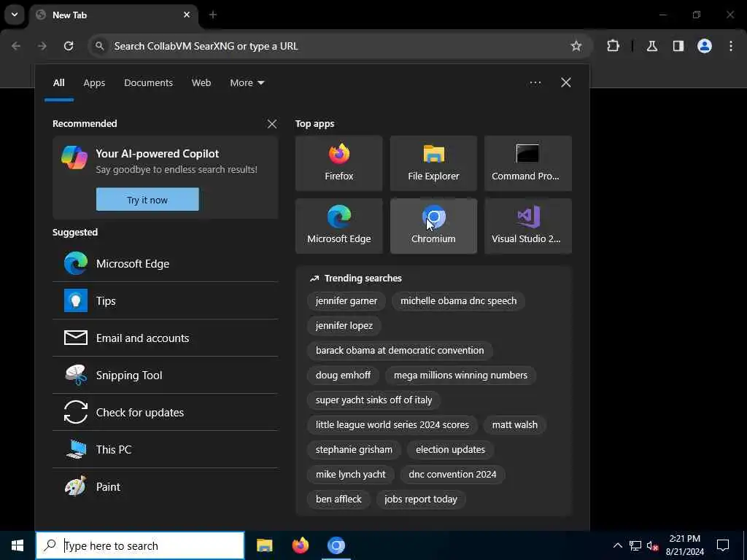747x560 pixels.
Task: Dismiss the Recommended section
Action: [x=272, y=124]
